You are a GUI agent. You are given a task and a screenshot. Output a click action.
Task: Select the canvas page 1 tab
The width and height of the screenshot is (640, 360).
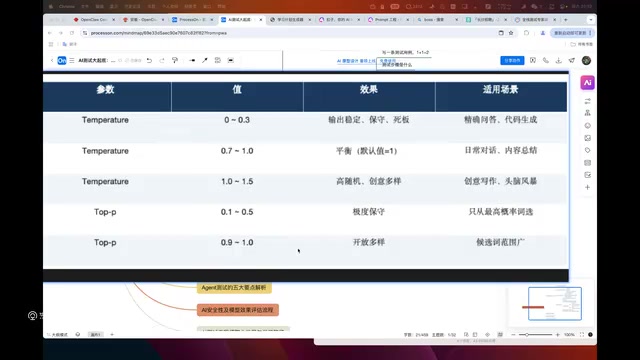[96, 335]
